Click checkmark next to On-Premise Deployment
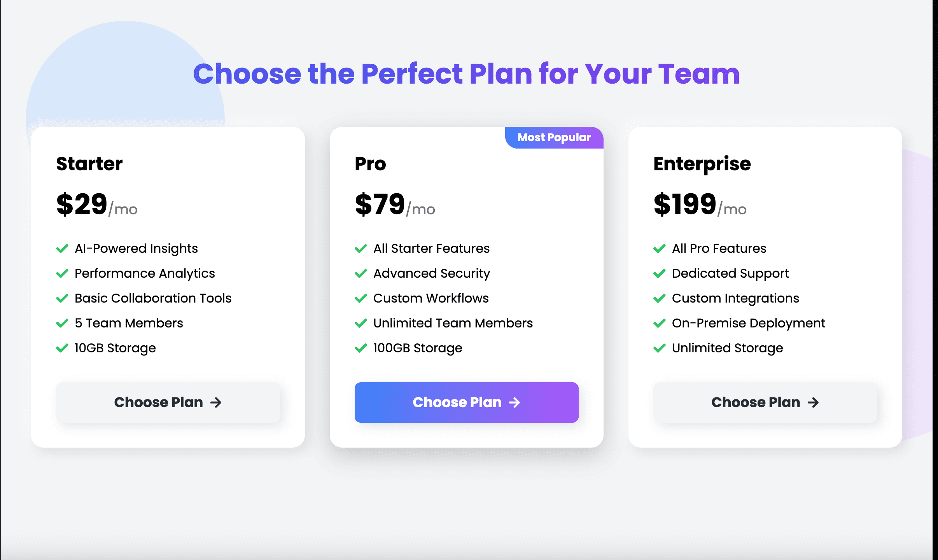 (x=660, y=323)
